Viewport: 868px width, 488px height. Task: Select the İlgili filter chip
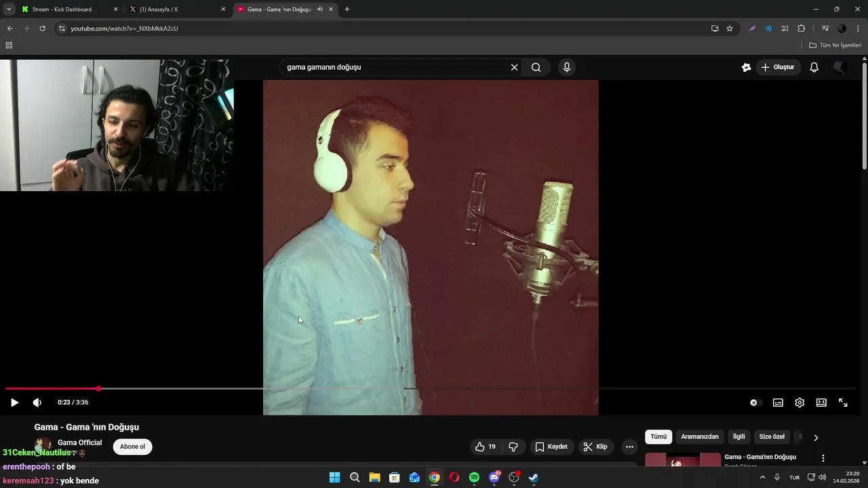(738, 436)
